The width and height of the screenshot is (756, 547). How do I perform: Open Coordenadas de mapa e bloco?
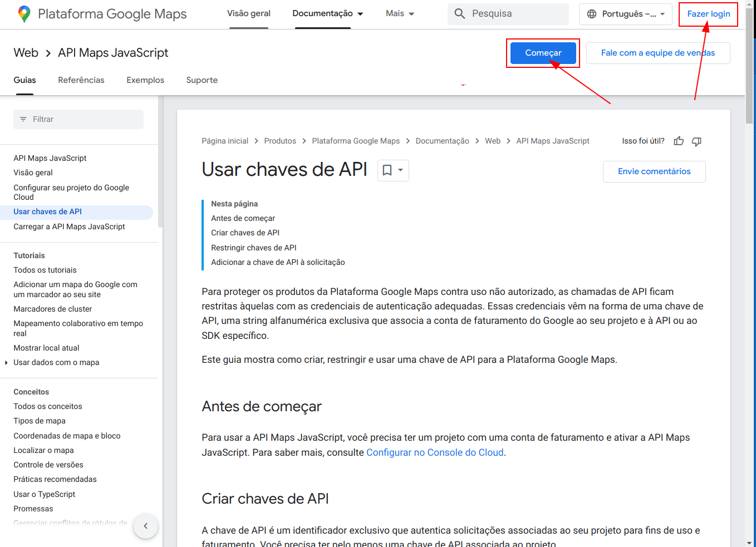tap(67, 436)
